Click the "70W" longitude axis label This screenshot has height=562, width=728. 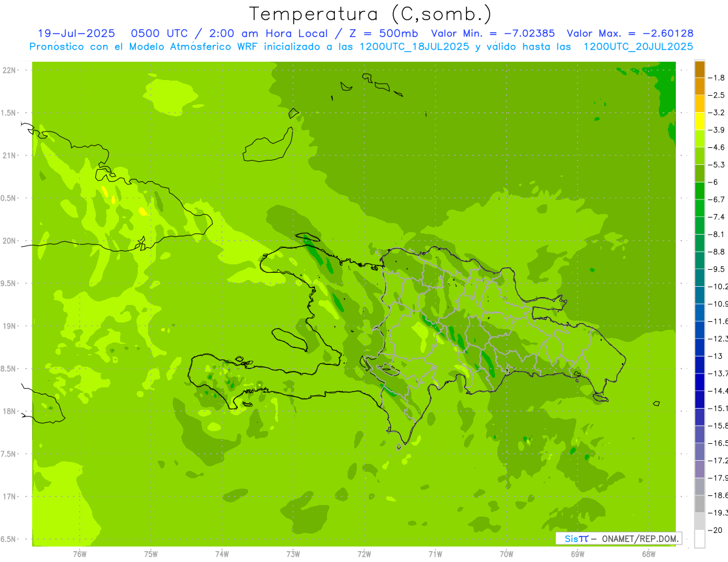[x=507, y=554]
